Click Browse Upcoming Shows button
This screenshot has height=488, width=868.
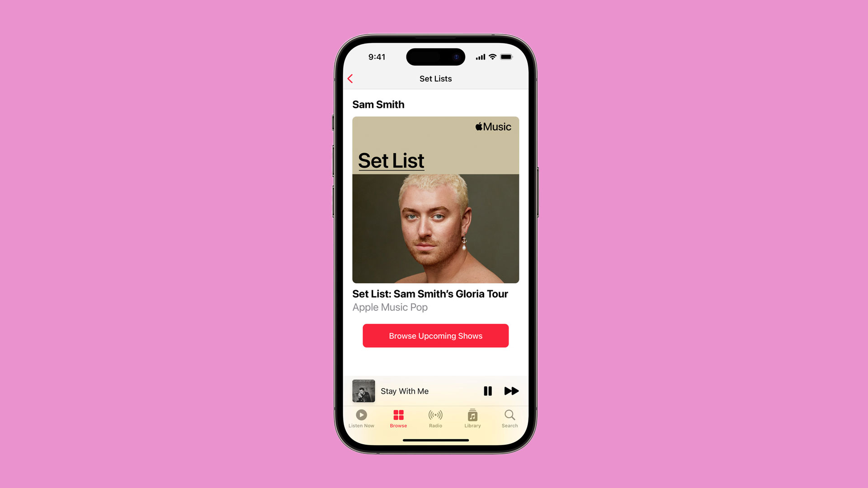(x=435, y=335)
